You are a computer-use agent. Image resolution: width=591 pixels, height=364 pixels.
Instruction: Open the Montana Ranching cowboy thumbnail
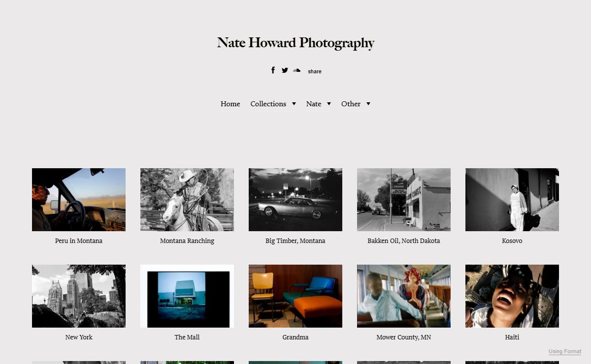(187, 200)
